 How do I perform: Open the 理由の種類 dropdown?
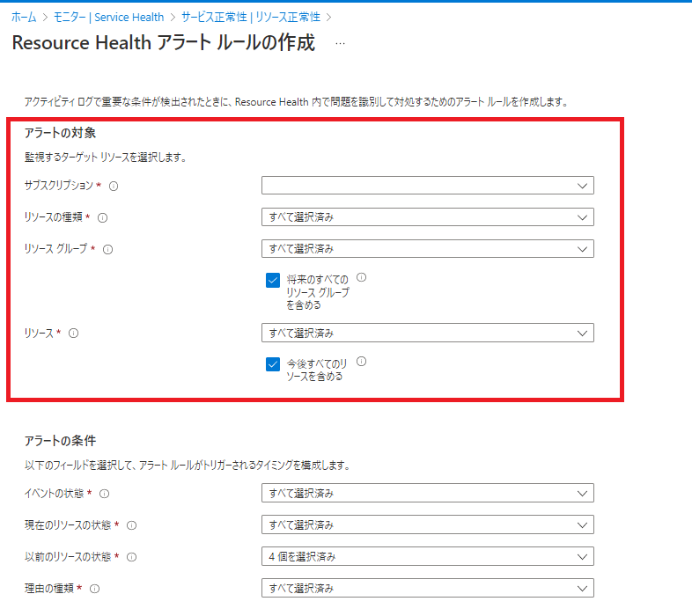428,588
